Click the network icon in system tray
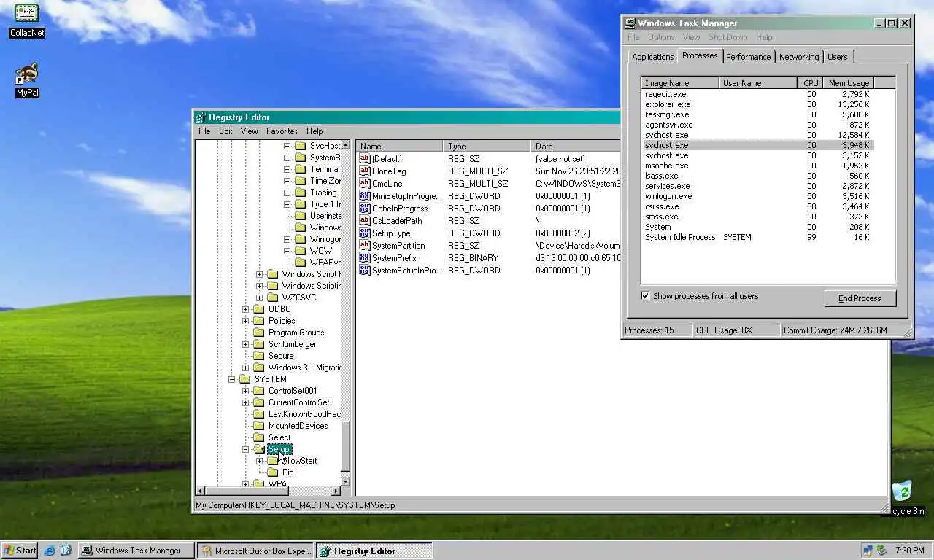934x560 pixels. [868, 551]
